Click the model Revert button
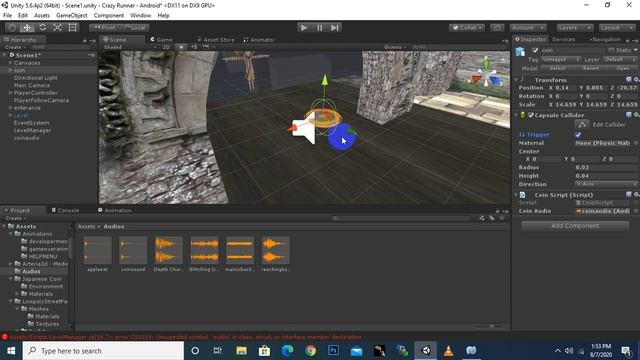640x360 pixels. (591, 68)
